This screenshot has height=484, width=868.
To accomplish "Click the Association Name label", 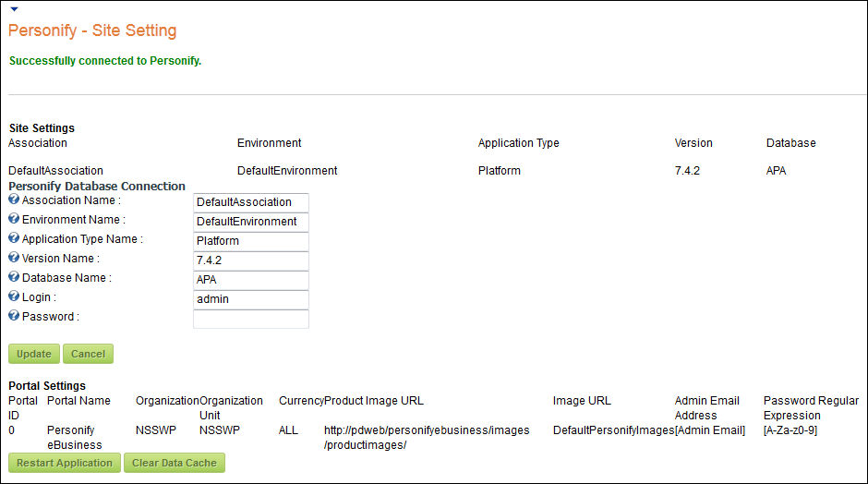I will [71, 200].
